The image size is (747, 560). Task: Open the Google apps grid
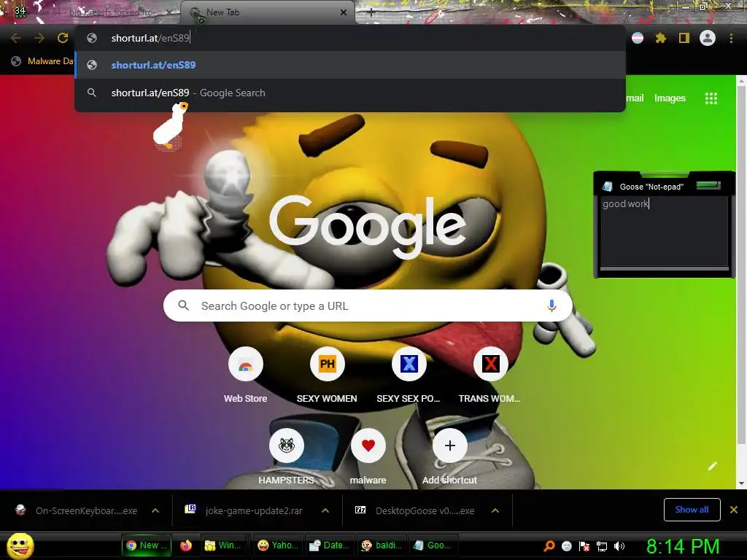pos(711,98)
